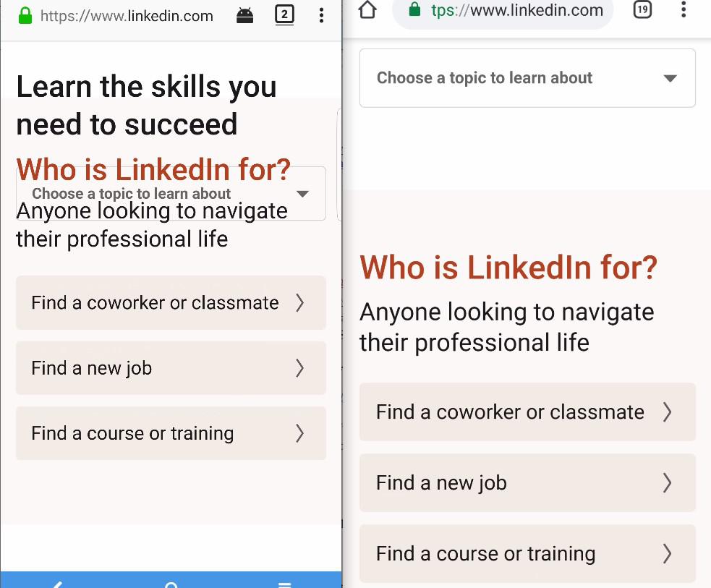Viewport: 711px width, 588px height.
Task: Click 'Find a course or training' in the right pane
Action: click(527, 553)
